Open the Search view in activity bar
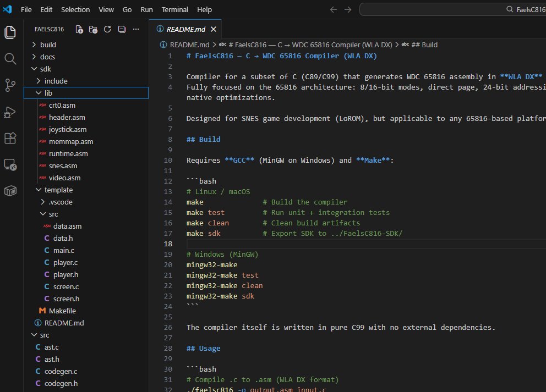Screen dimensions: 546x392 pyautogui.click(x=10, y=59)
